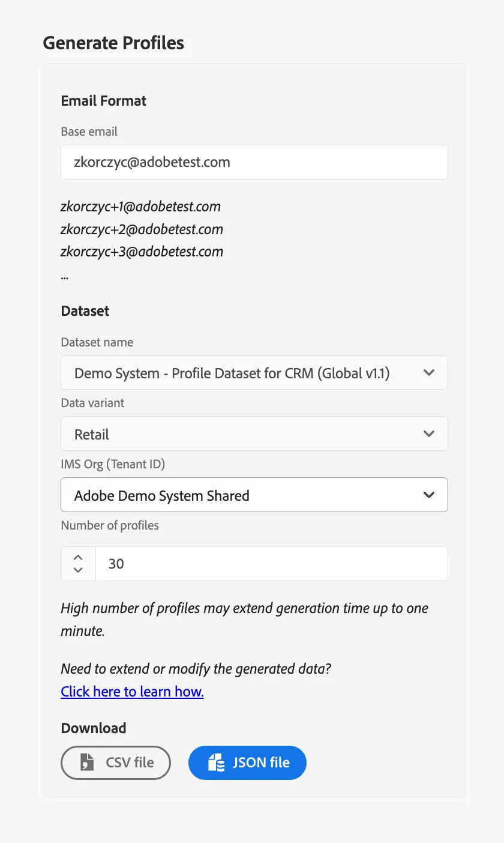This screenshot has height=843, width=504.
Task: Click the data-file icon inside JSON file button
Action: tap(215, 763)
